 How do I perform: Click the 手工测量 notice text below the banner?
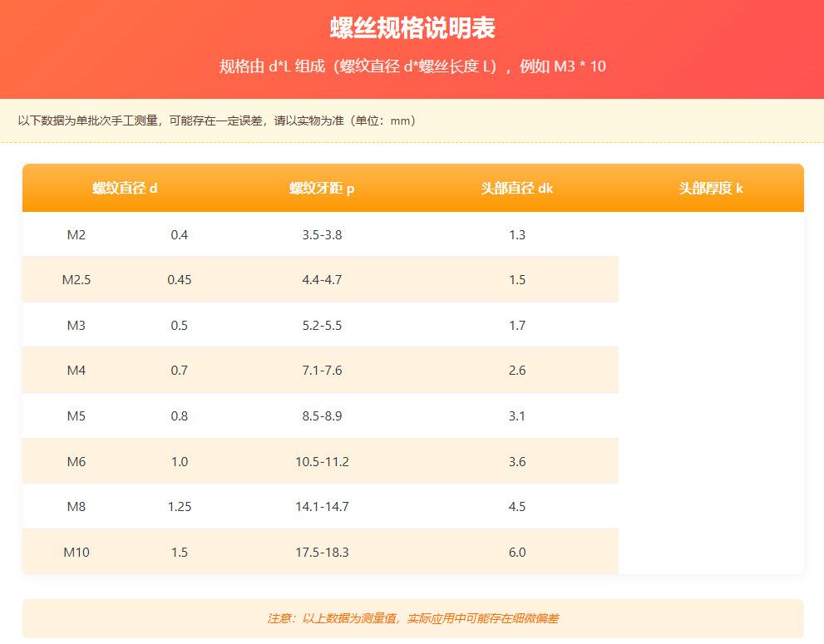(217, 121)
